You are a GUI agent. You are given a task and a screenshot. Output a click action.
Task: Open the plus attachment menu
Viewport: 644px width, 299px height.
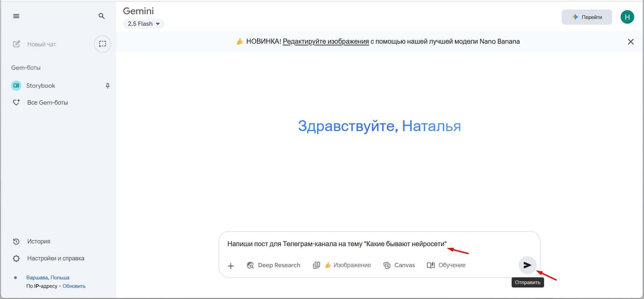click(231, 265)
